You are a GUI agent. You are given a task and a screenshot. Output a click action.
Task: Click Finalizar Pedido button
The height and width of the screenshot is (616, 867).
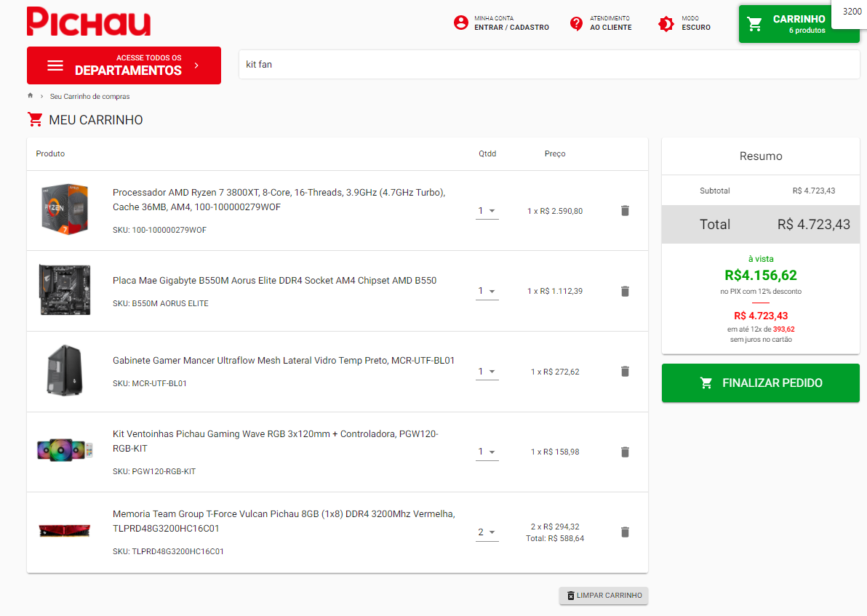[760, 383]
